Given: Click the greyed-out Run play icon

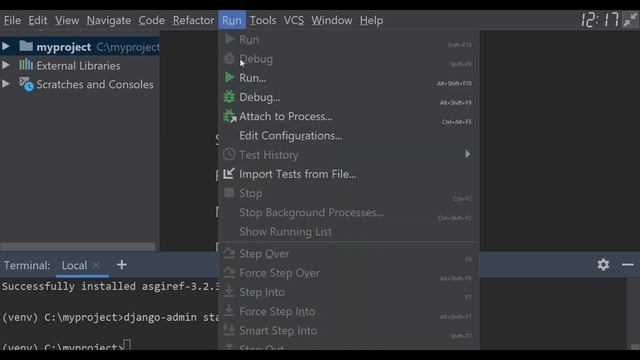Looking at the screenshot, I should coord(229,39).
